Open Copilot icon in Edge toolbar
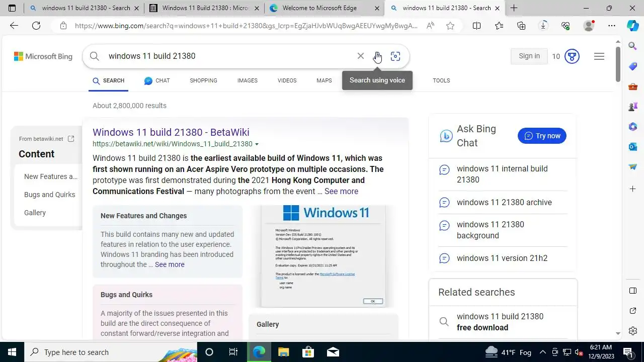The width and height of the screenshot is (644, 362). (x=633, y=26)
